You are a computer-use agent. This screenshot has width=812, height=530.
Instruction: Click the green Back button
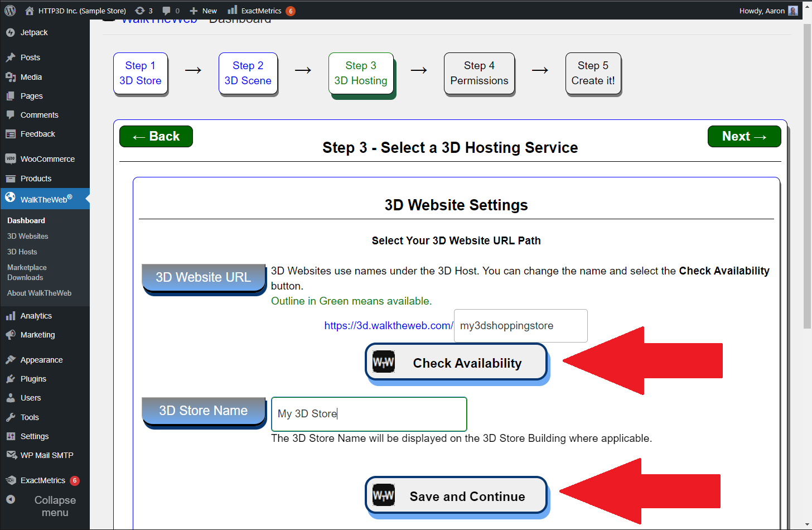tap(156, 136)
